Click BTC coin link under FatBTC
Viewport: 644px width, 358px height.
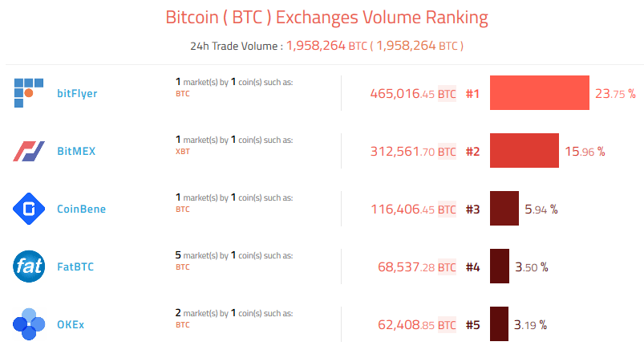click(181, 267)
